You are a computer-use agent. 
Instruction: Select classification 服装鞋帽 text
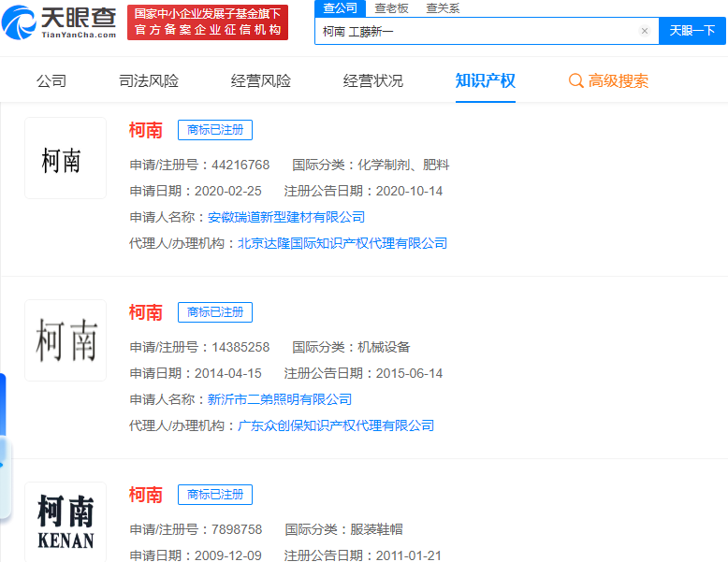[376, 529]
